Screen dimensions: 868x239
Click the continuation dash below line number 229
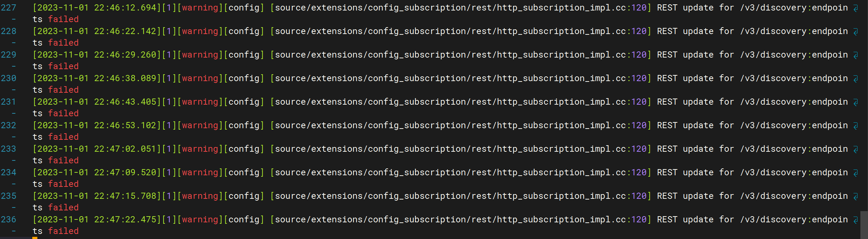pyautogui.click(x=14, y=66)
